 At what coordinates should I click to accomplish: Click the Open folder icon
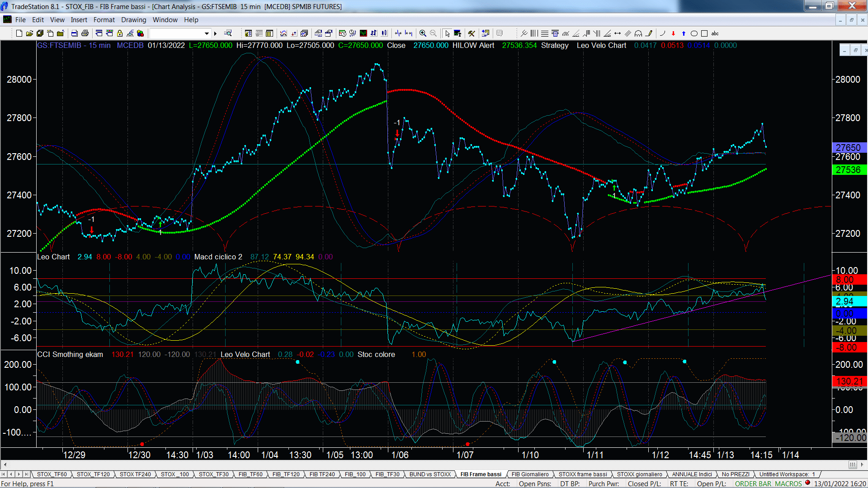(29, 33)
